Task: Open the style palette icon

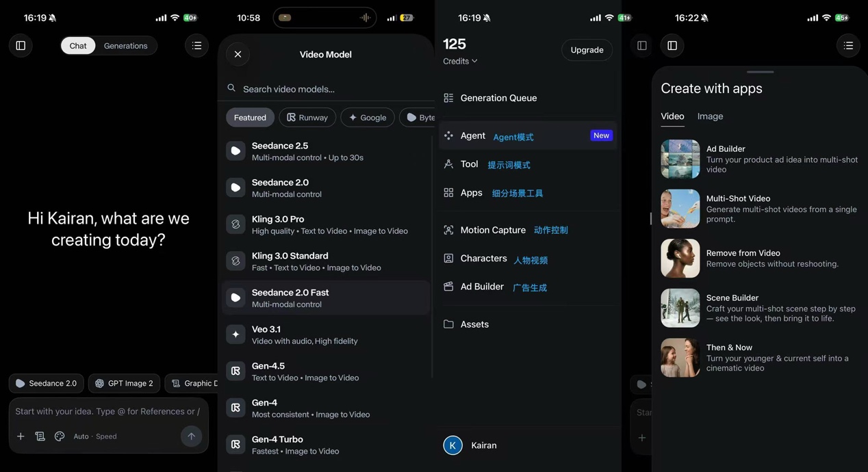Action: 60,436
